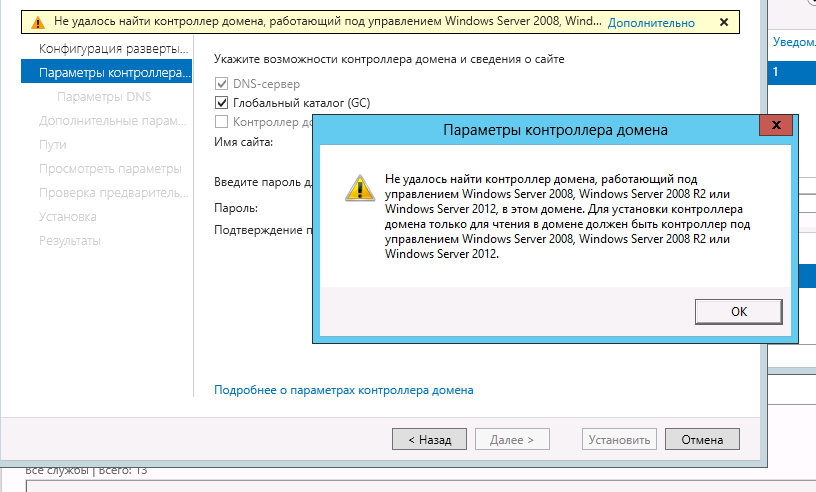Image resolution: width=816 pixels, height=492 pixels.
Task: Open Подробнее о параметрах контроллера домена link
Action: coord(343,390)
